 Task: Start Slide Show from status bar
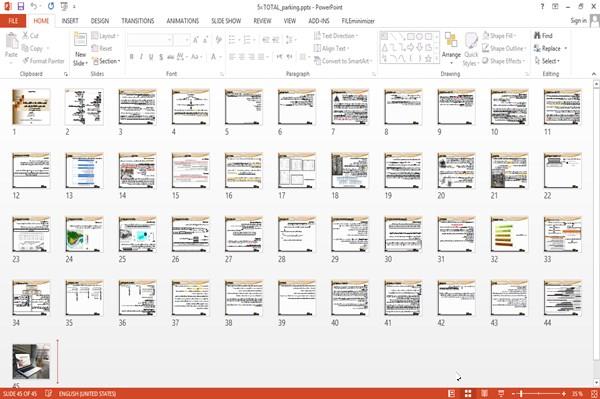click(501, 393)
